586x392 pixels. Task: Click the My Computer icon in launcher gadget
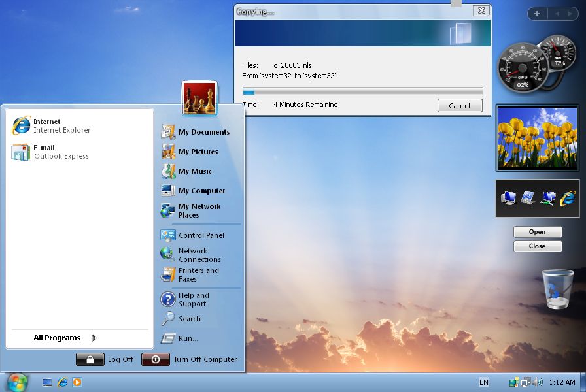point(508,198)
